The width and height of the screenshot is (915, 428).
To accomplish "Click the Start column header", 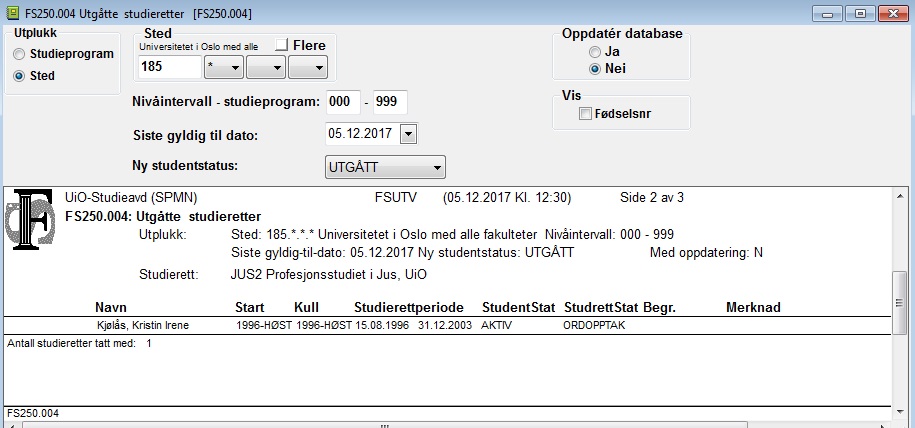I will pos(250,308).
